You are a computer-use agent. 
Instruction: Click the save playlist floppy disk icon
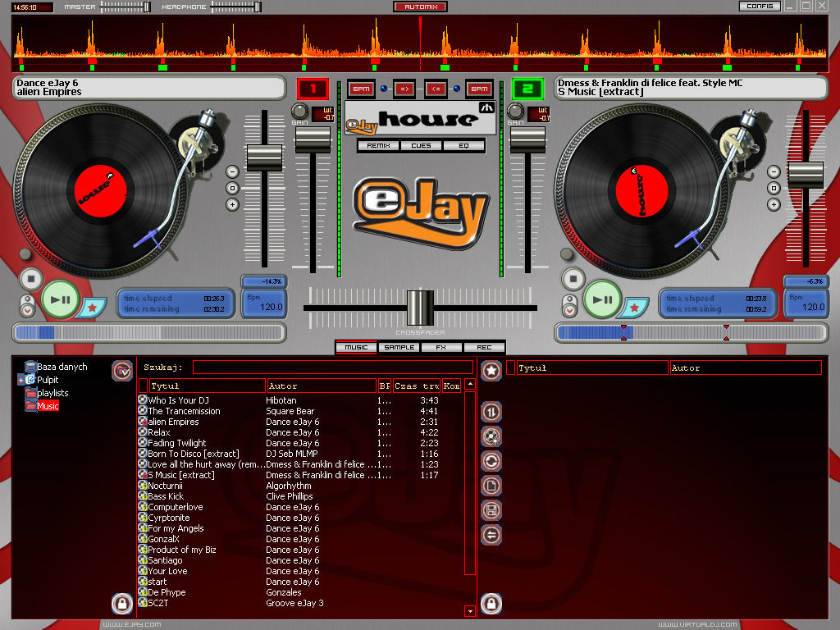pyautogui.click(x=491, y=510)
